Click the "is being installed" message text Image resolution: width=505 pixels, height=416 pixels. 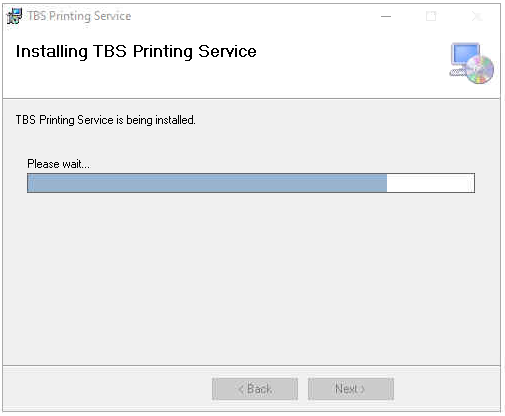(156, 120)
